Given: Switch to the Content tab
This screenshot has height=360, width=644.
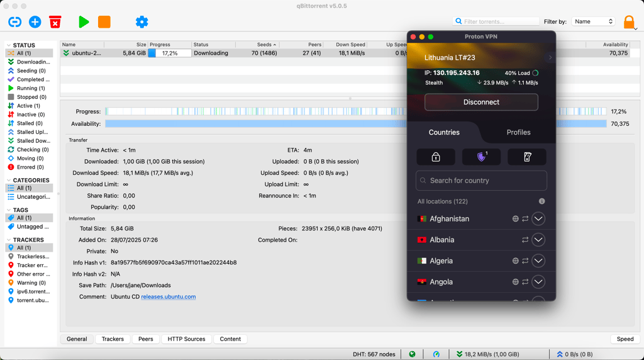Looking at the screenshot, I should coord(230,339).
